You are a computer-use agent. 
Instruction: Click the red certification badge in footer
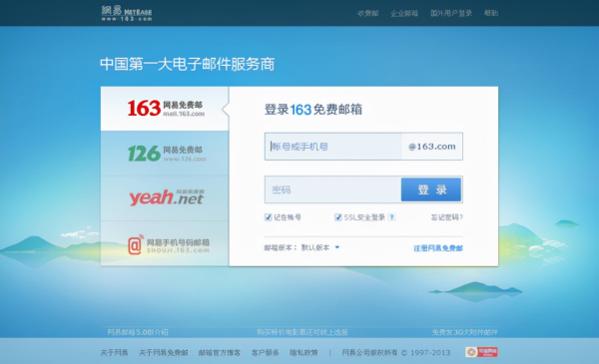pyautogui.click(x=481, y=352)
